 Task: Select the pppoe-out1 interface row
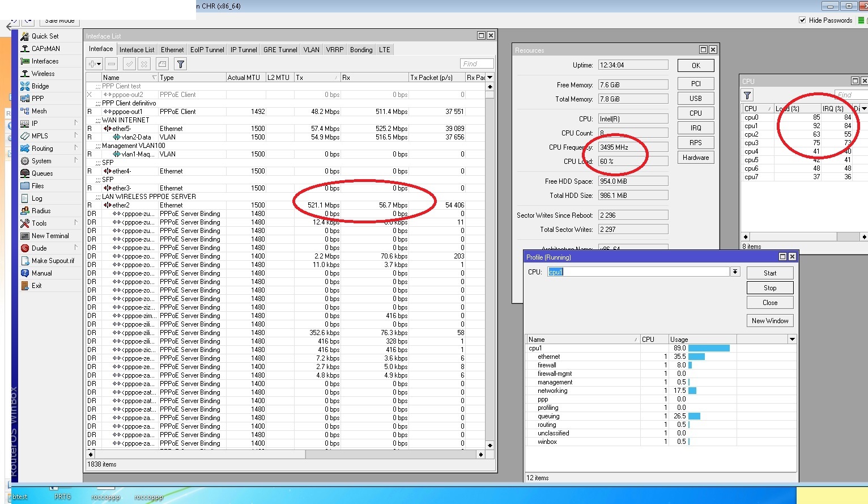[284, 112]
